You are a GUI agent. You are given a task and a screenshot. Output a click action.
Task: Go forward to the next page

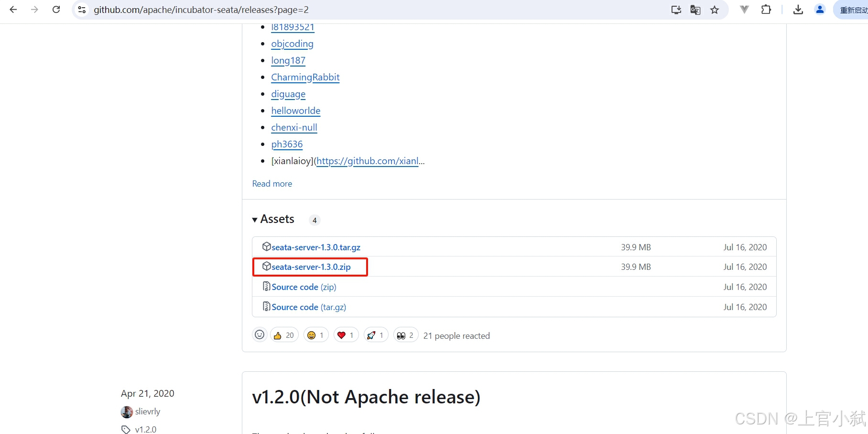pos(34,10)
